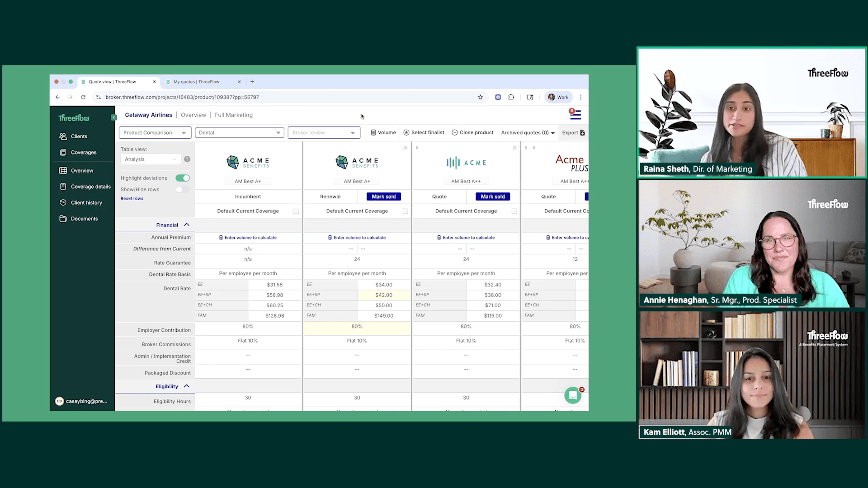Collapse the Financial section
Image resolution: width=868 pixels, height=488 pixels.
coord(186,225)
